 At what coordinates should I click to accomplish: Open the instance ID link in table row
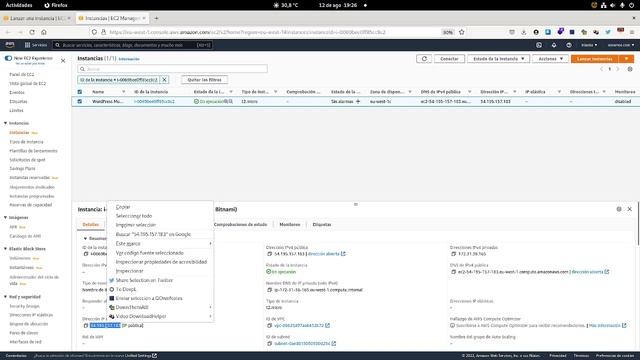click(x=154, y=101)
